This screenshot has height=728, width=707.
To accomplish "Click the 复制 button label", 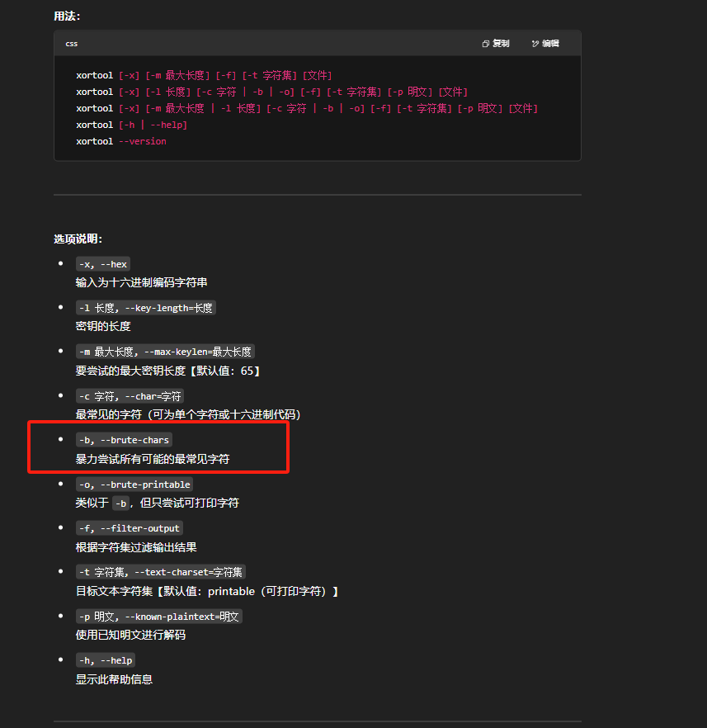I will (501, 44).
